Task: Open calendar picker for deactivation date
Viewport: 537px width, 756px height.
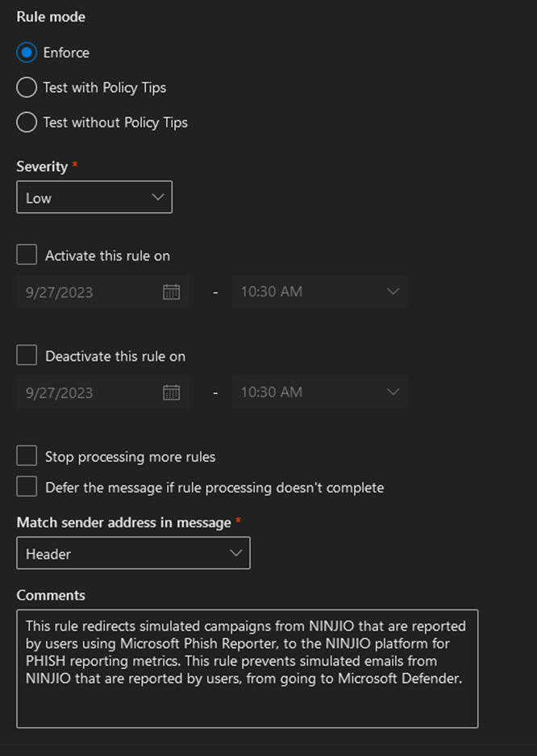Action: 171,393
